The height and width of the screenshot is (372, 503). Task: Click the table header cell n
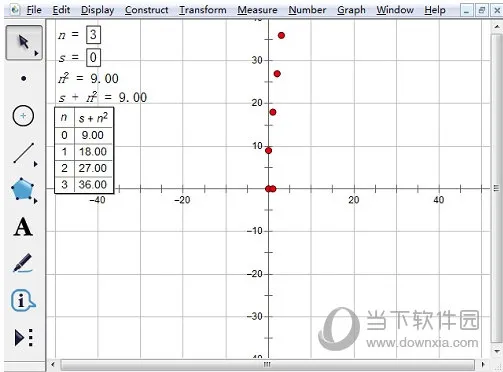click(64, 118)
